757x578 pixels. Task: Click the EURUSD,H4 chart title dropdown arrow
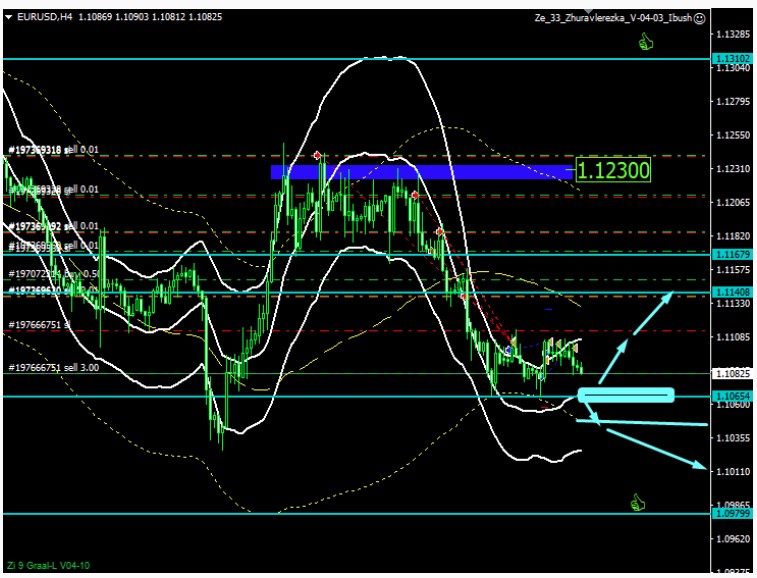(x=10, y=17)
